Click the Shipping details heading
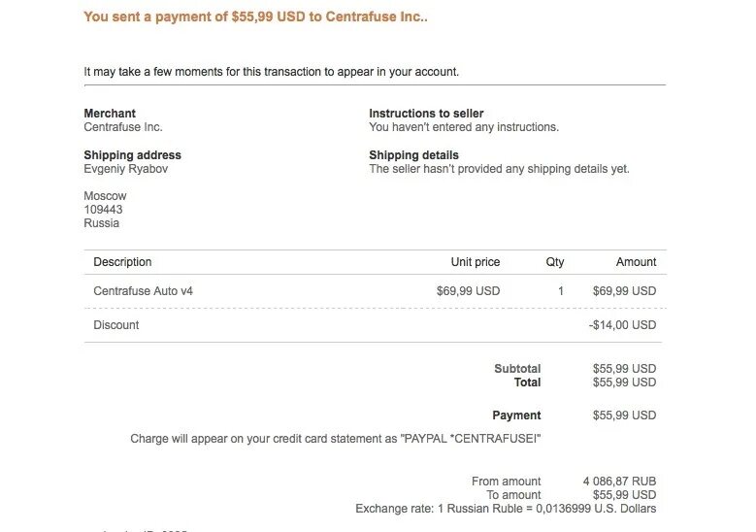The height and width of the screenshot is (532, 756). pos(413,155)
